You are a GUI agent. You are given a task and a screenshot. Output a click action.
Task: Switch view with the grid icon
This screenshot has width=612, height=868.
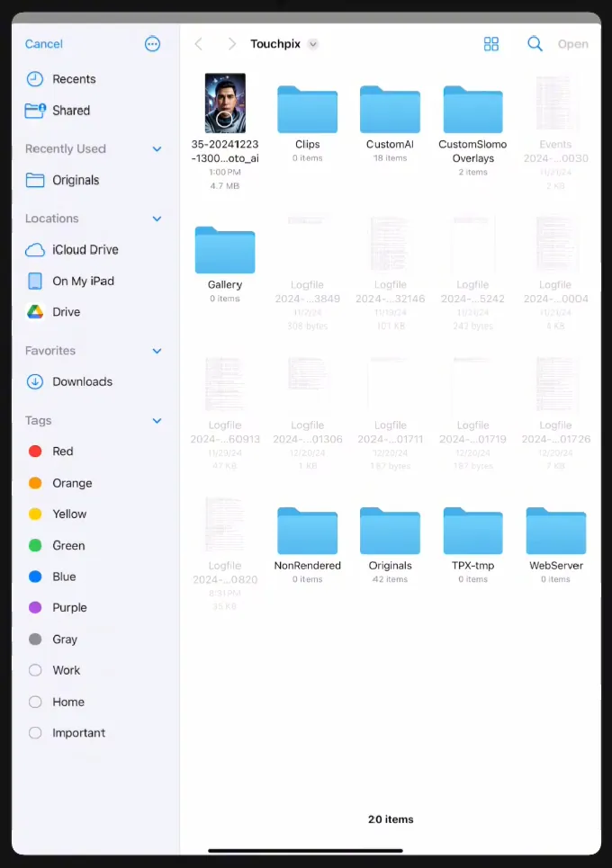[x=491, y=44]
